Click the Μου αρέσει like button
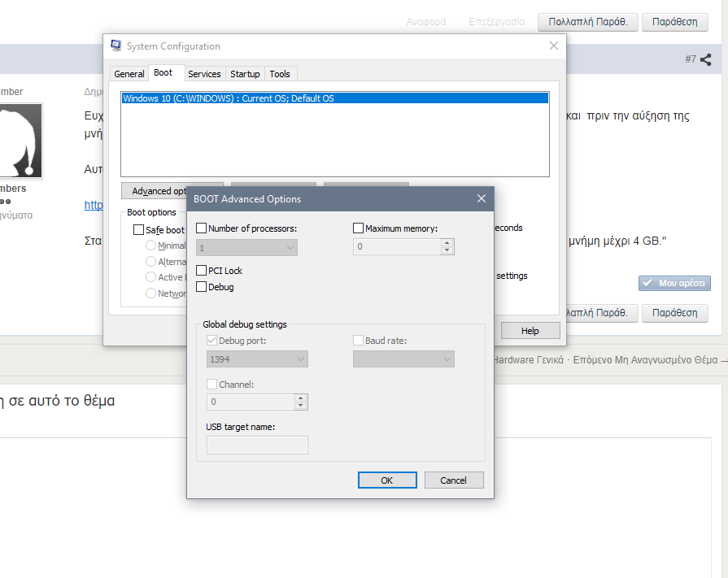 click(x=674, y=283)
